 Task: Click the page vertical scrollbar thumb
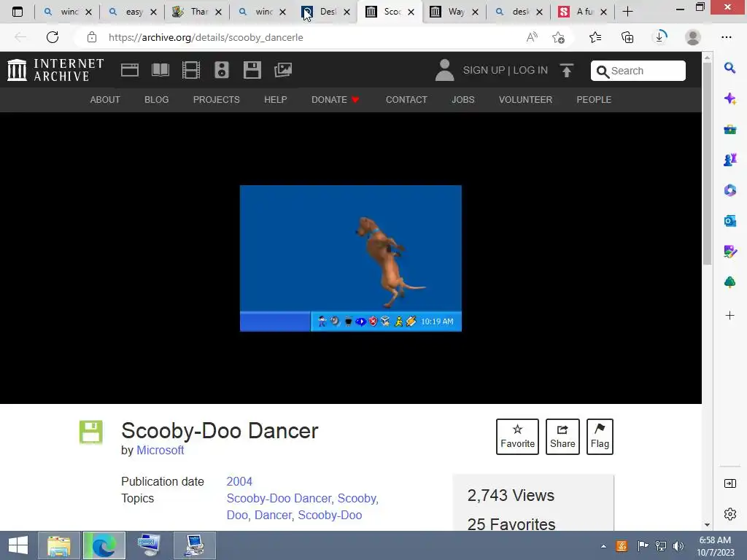[x=708, y=164]
